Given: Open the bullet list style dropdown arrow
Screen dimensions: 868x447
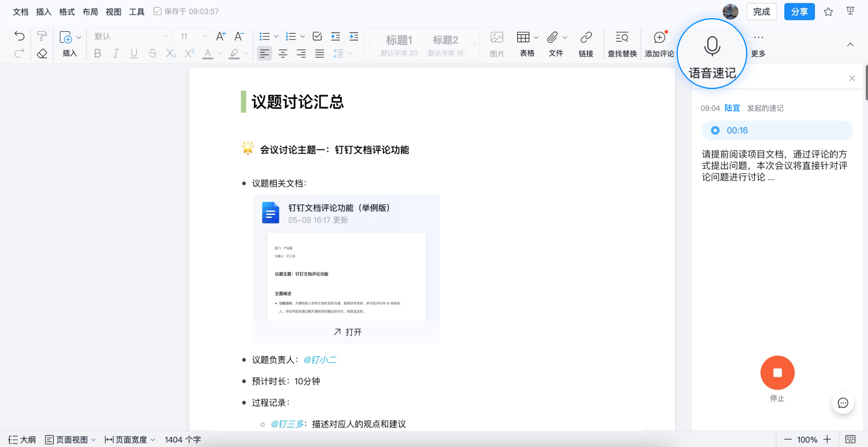Looking at the screenshot, I should click(x=276, y=36).
